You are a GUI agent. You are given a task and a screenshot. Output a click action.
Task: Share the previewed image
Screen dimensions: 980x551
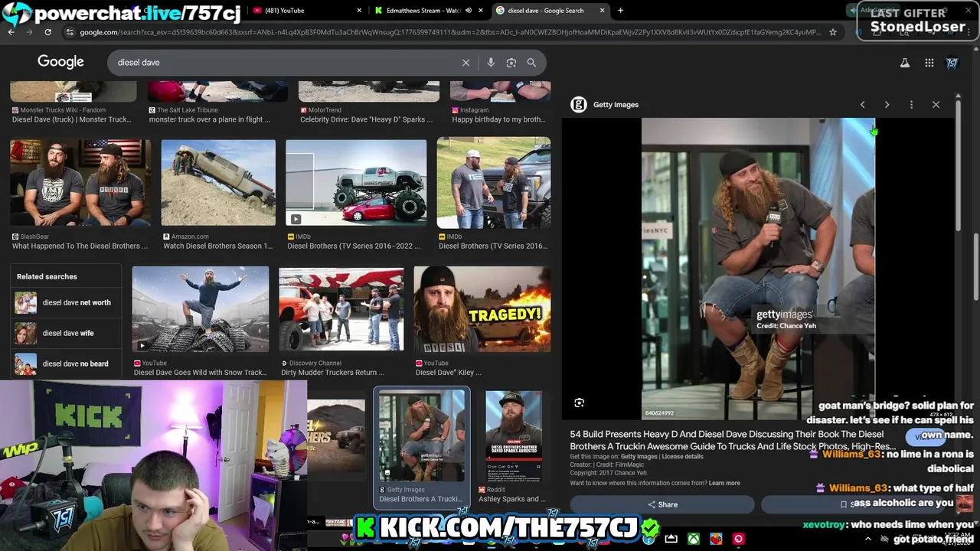click(x=662, y=504)
